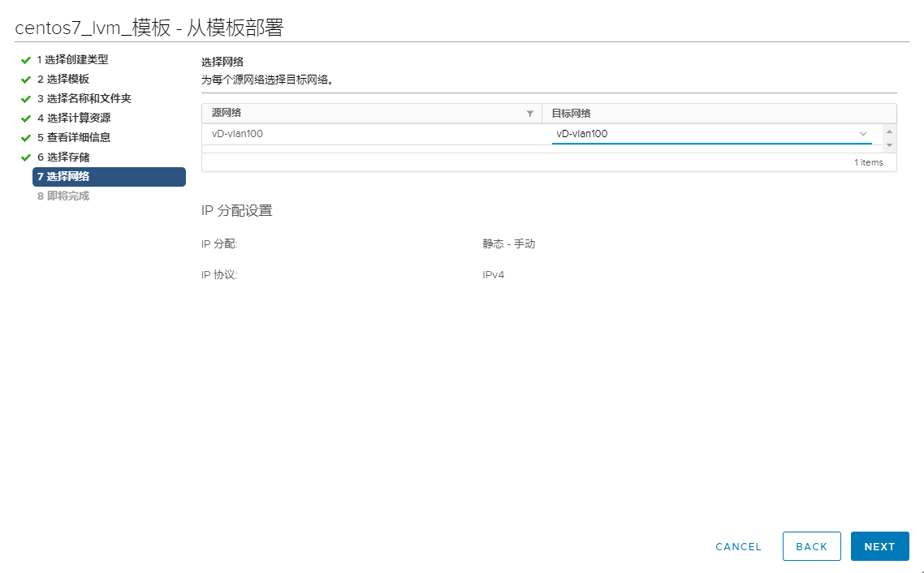Click the 'IP 协议:' label

tap(219, 275)
